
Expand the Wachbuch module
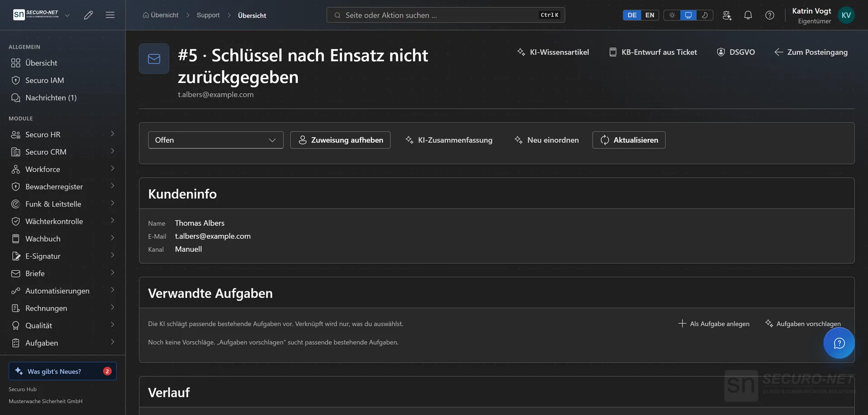112,238
